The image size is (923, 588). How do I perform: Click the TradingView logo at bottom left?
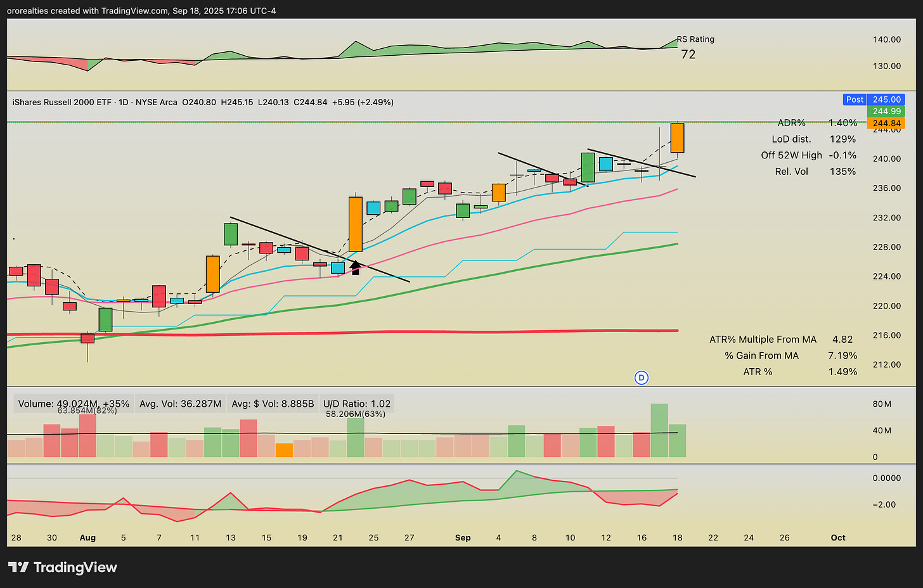pos(62,567)
